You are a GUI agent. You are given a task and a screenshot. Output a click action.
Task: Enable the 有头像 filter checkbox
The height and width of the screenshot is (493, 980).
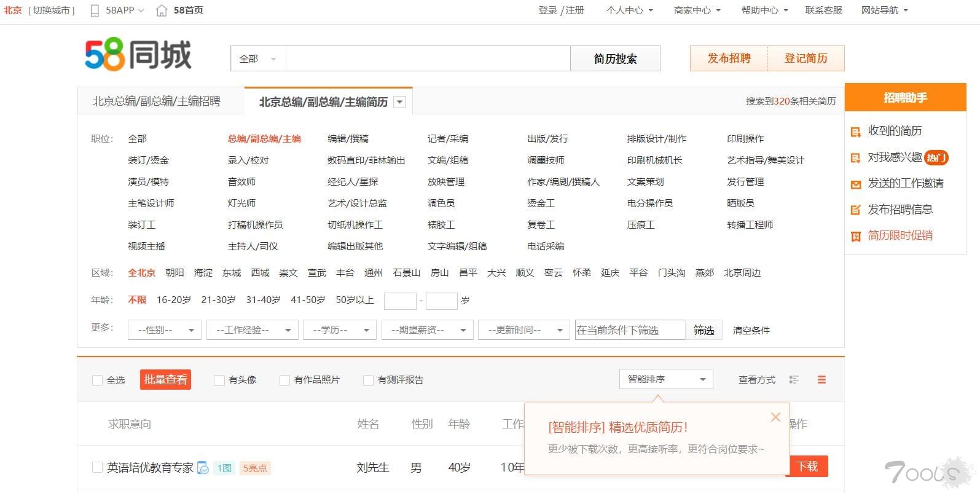[219, 381]
